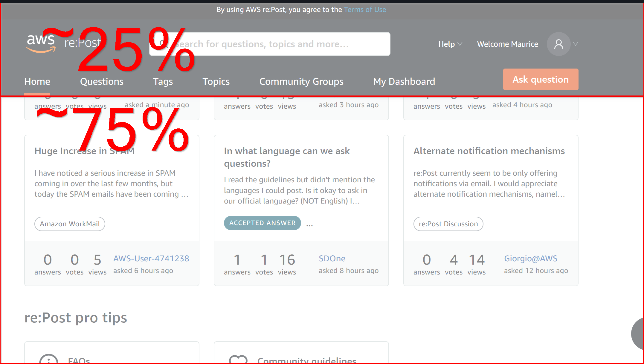Click the AWS re:Post logo
This screenshot has width=644, height=364.
(64, 43)
